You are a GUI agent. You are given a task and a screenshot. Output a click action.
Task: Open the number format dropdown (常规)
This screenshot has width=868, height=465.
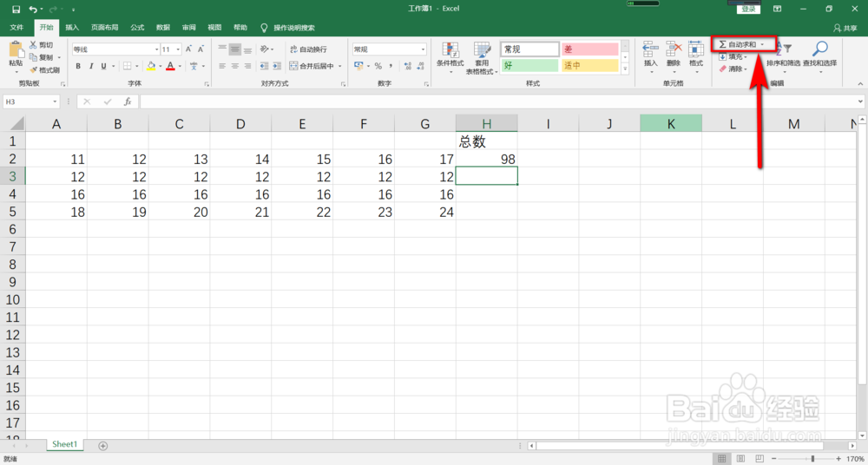tap(424, 49)
